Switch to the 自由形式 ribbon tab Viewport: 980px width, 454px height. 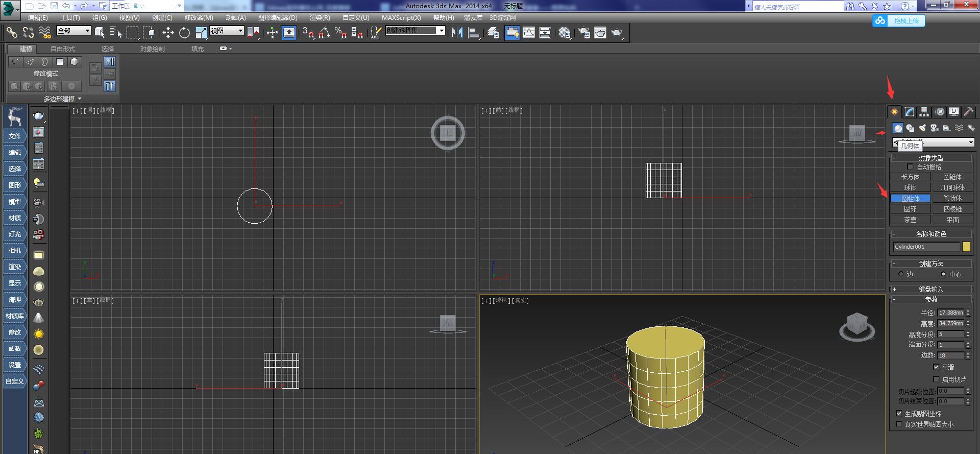pos(63,49)
